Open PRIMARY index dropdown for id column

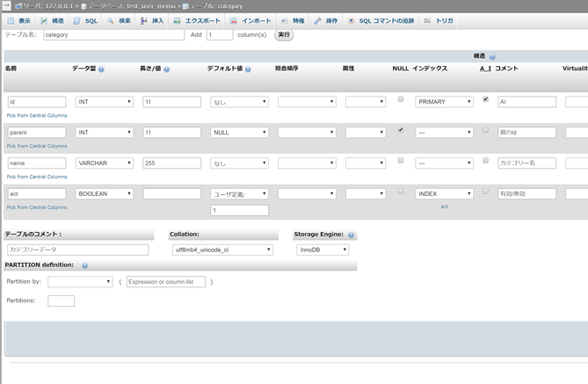pos(444,102)
